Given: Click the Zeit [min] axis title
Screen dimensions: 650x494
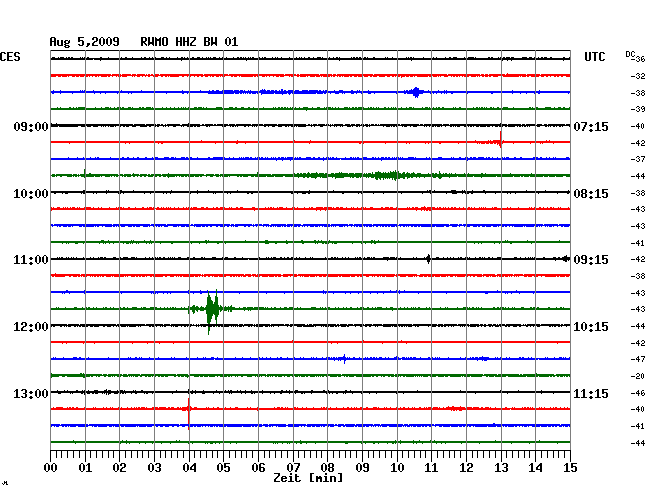Looking at the screenshot, I should point(308,478).
